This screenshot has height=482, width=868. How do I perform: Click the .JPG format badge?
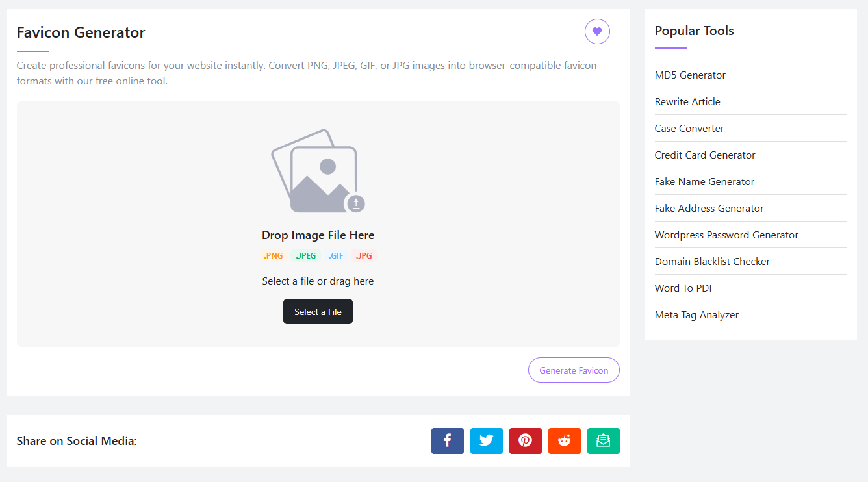pos(363,255)
